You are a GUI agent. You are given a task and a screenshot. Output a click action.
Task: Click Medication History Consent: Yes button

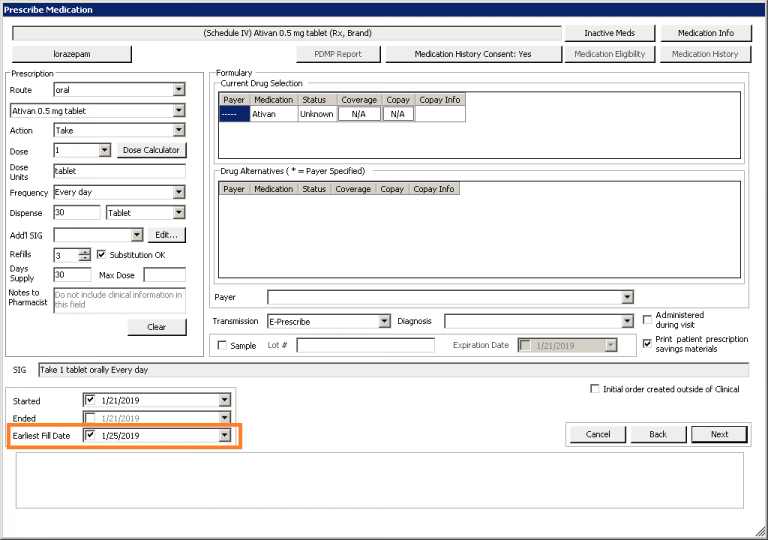[473, 54]
